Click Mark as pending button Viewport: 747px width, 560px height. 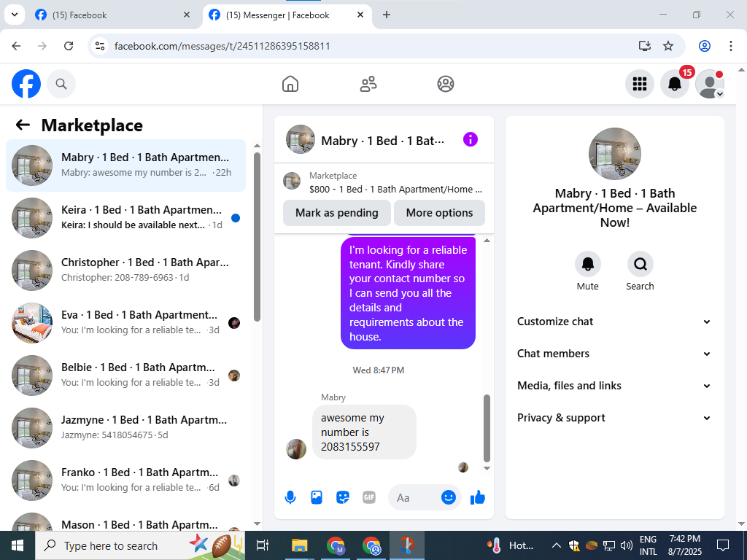point(337,213)
